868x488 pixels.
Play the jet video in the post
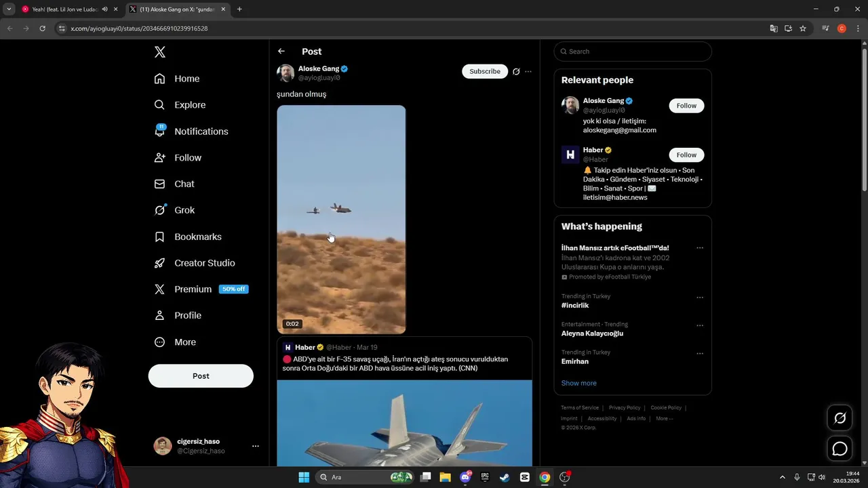click(x=341, y=220)
